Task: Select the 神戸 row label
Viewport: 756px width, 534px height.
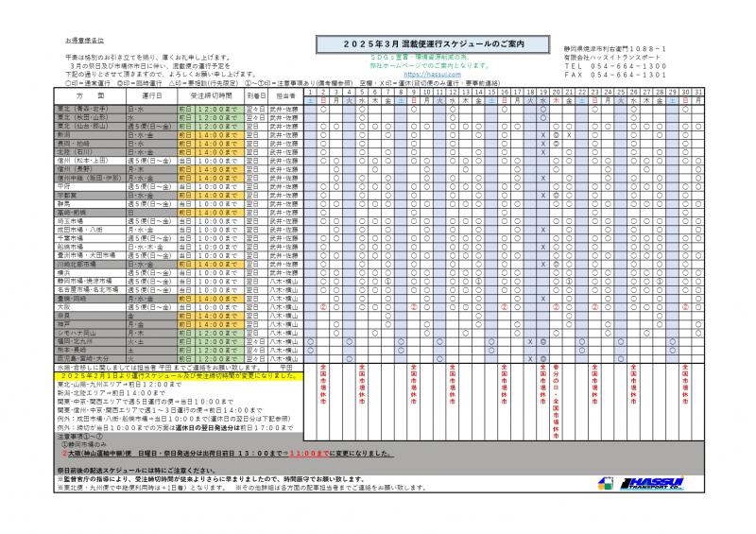Action: 90,324
